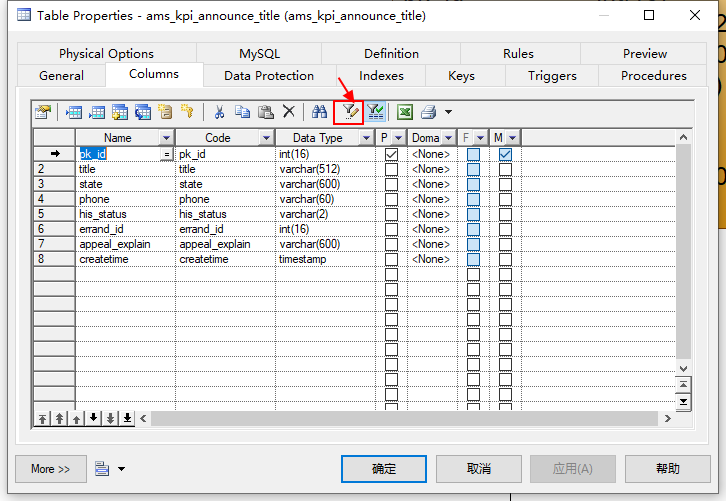
Task: Uncheck primary key for pk_id row
Action: (391, 154)
